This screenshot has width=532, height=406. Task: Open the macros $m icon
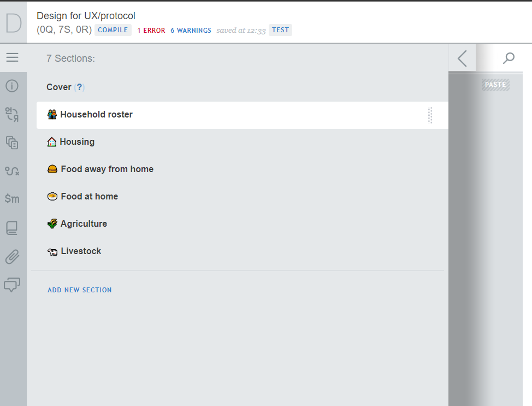12,199
